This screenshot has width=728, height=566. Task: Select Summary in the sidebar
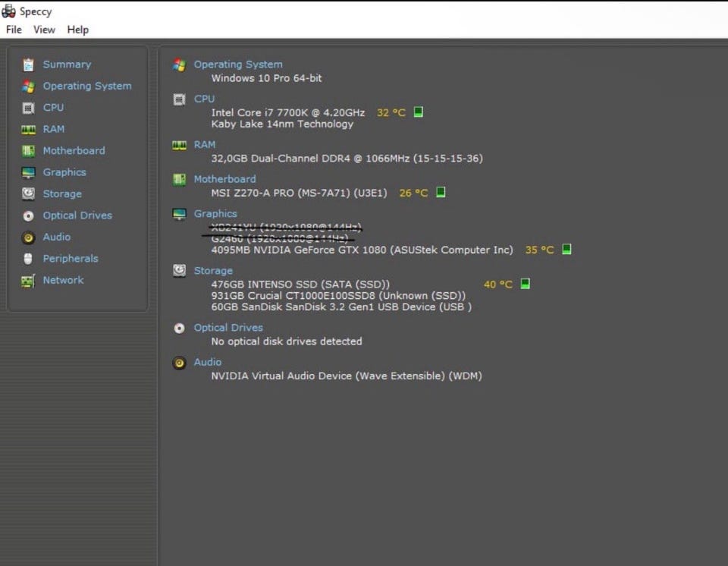[x=67, y=64]
